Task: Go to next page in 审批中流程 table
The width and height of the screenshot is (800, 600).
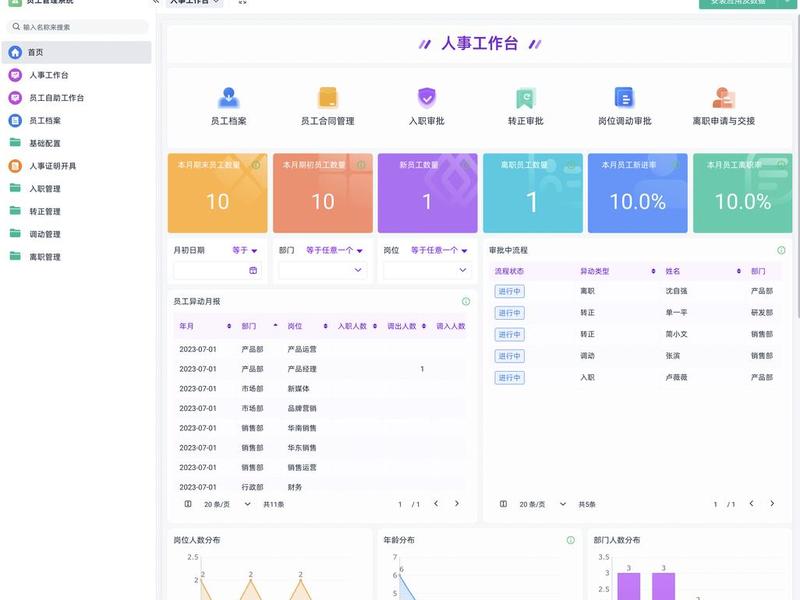Action: pos(772,504)
